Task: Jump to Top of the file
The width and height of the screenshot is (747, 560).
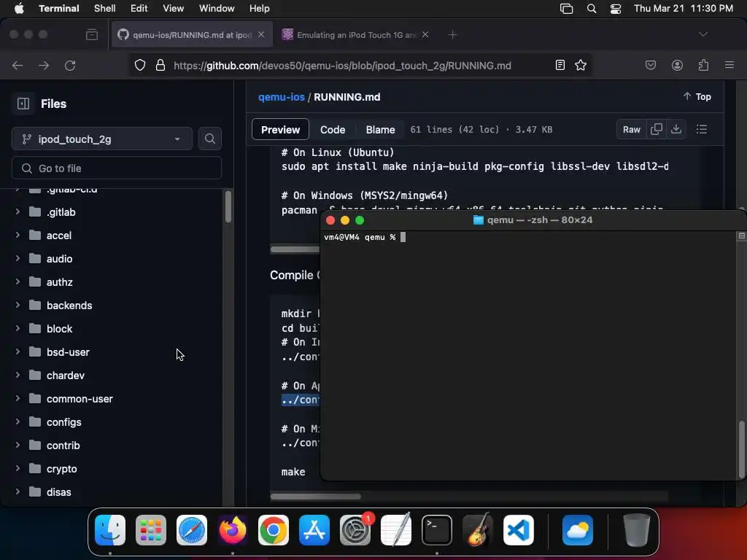Action: tap(697, 97)
